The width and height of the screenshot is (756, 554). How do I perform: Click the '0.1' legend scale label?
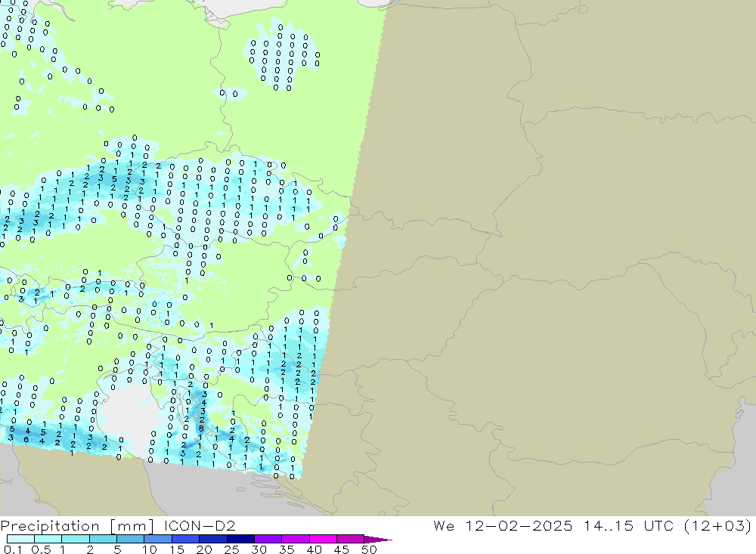pos(13,549)
